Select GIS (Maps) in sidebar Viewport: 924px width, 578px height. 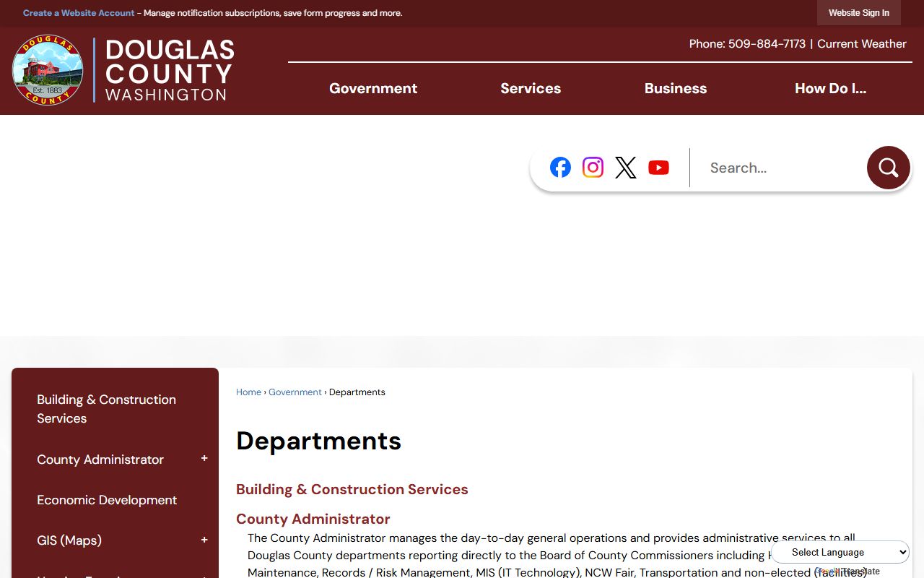coord(69,540)
